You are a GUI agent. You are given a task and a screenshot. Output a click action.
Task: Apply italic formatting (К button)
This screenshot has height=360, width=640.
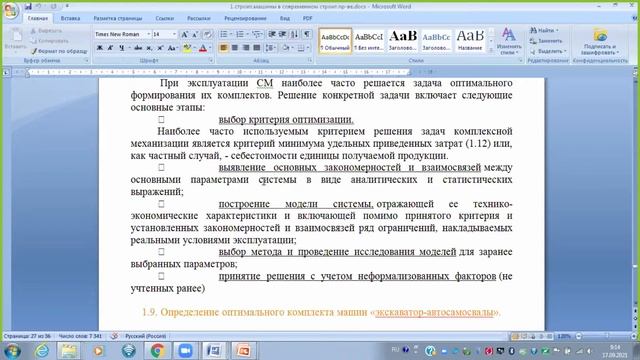click(110, 48)
